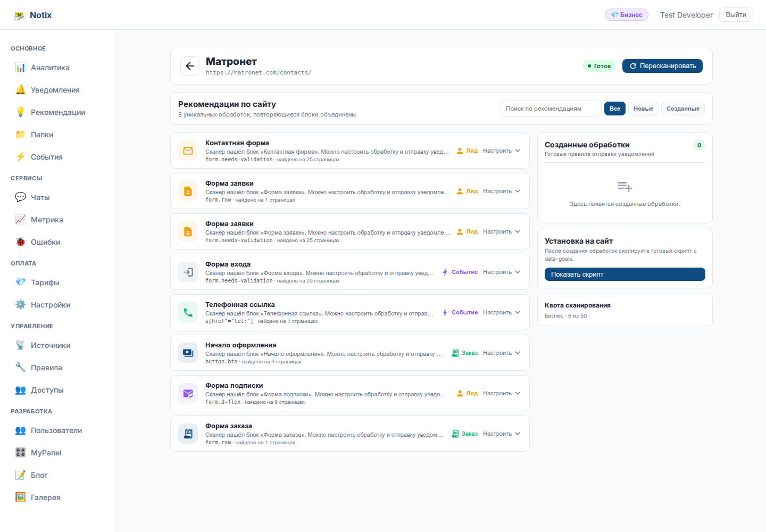Select the Созданные filter tab
Image resolution: width=766 pixels, height=532 pixels.
[x=683, y=109]
